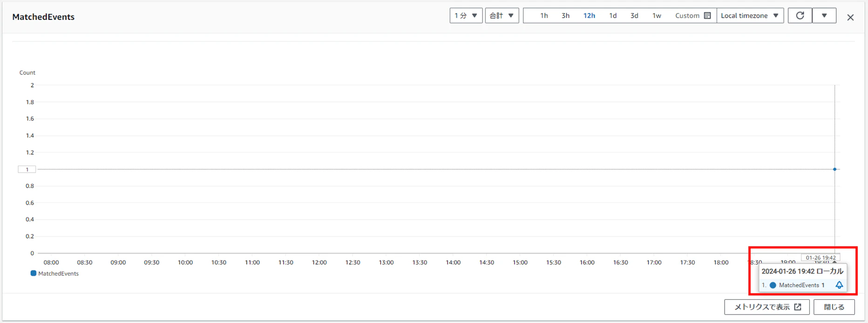Select the 12h time range
Viewport: 868px width, 323px height.
point(589,15)
